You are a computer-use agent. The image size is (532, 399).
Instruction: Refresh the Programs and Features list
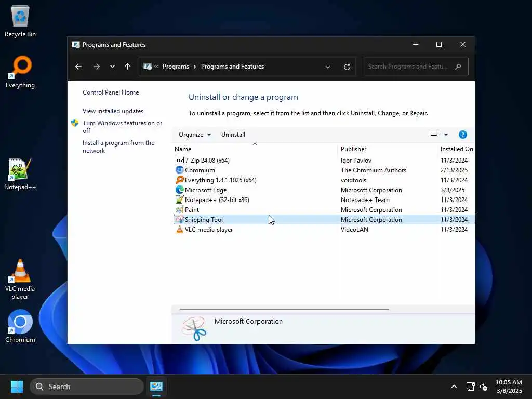pyautogui.click(x=347, y=67)
